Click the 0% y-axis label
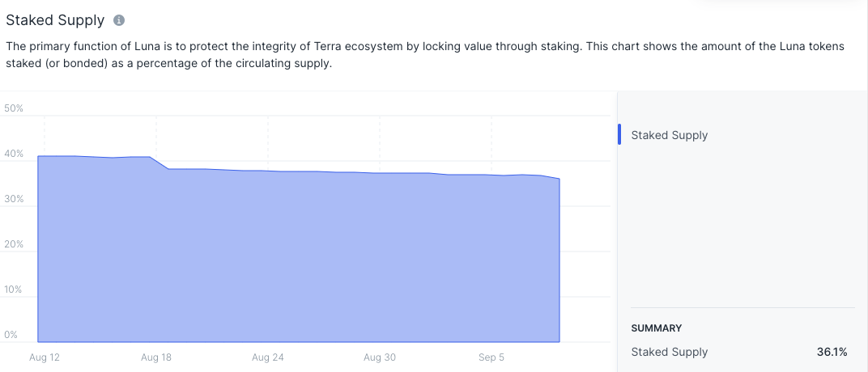The width and height of the screenshot is (868, 372). click(11, 335)
